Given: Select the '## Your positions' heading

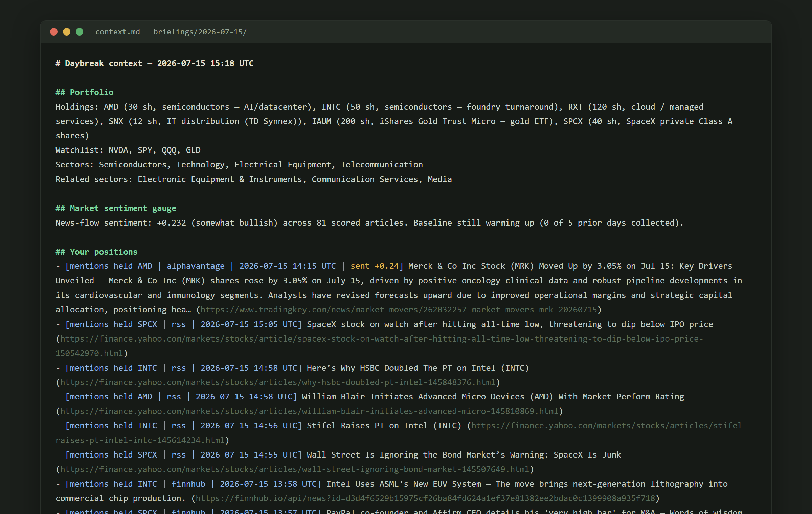Looking at the screenshot, I should (96, 252).
